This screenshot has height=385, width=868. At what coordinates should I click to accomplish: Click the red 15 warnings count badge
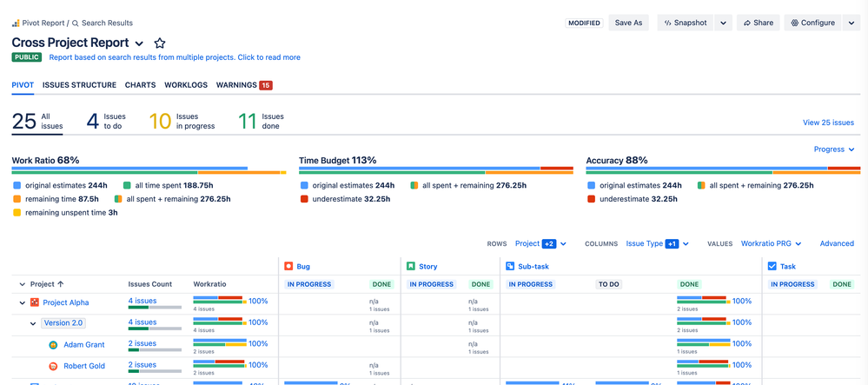point(266,85)
